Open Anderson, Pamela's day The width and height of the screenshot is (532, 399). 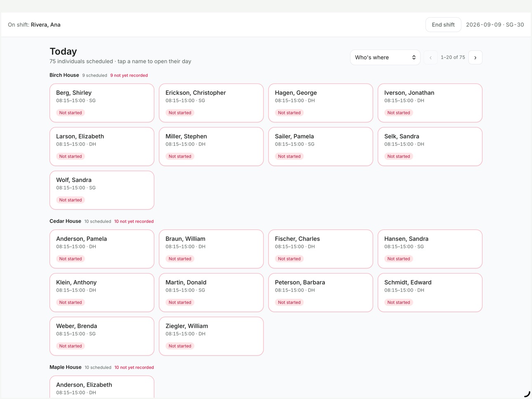(x=102, y=249)
